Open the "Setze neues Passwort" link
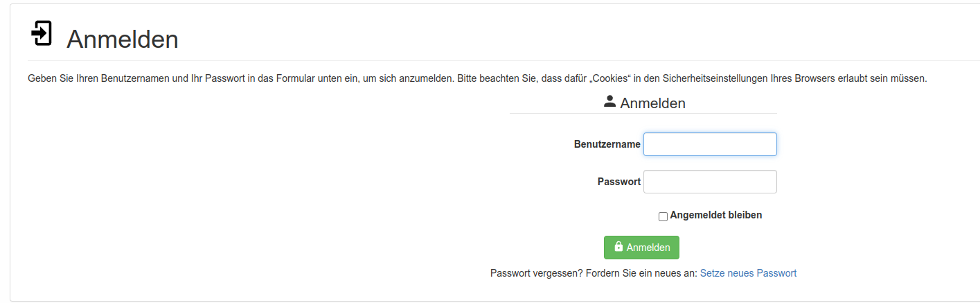This screenshot has width=980, height=303. tap(748, 273)
